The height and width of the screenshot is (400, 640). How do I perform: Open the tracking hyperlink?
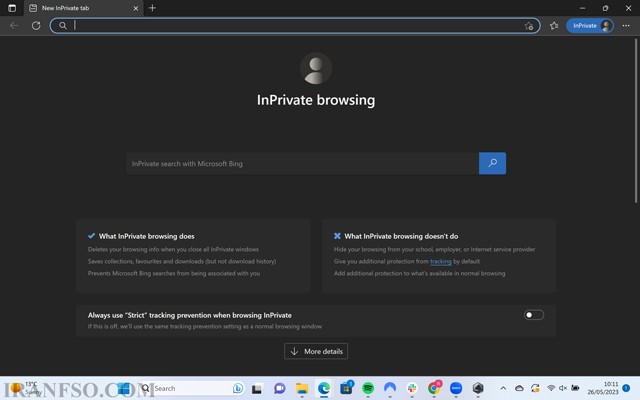point(440,261)
